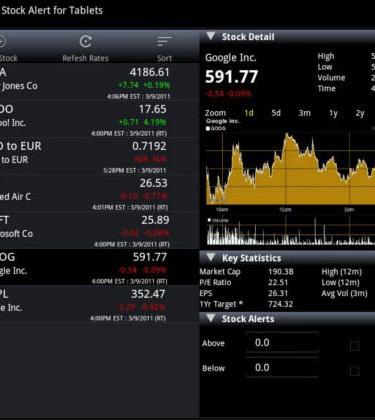This screenshot has width=375, height=420.
Task: Select the Yahoo row priced 17.65
Action: pyautogui.click(x=99, y=120)
